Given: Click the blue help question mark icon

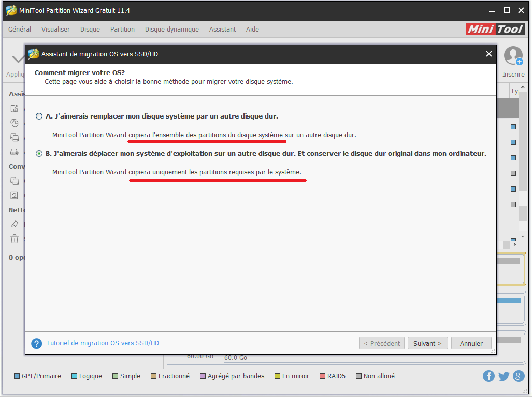Looking at the screenshot, I should tap(37, 344).
